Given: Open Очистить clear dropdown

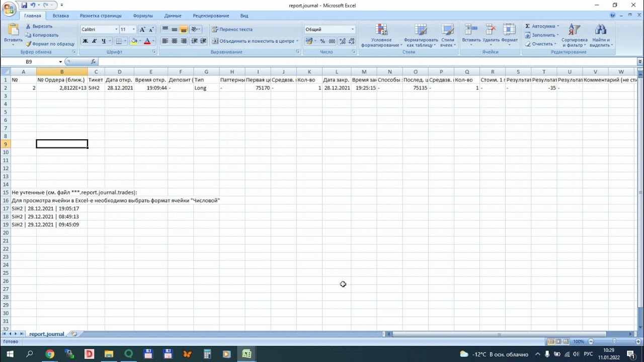Looking at the screenshot, I should (x=541, y=44).
